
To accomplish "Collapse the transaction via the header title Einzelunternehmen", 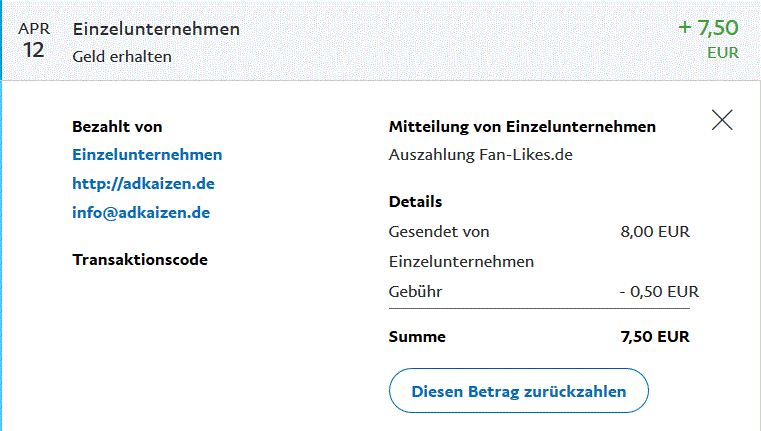I will (156, 29).
